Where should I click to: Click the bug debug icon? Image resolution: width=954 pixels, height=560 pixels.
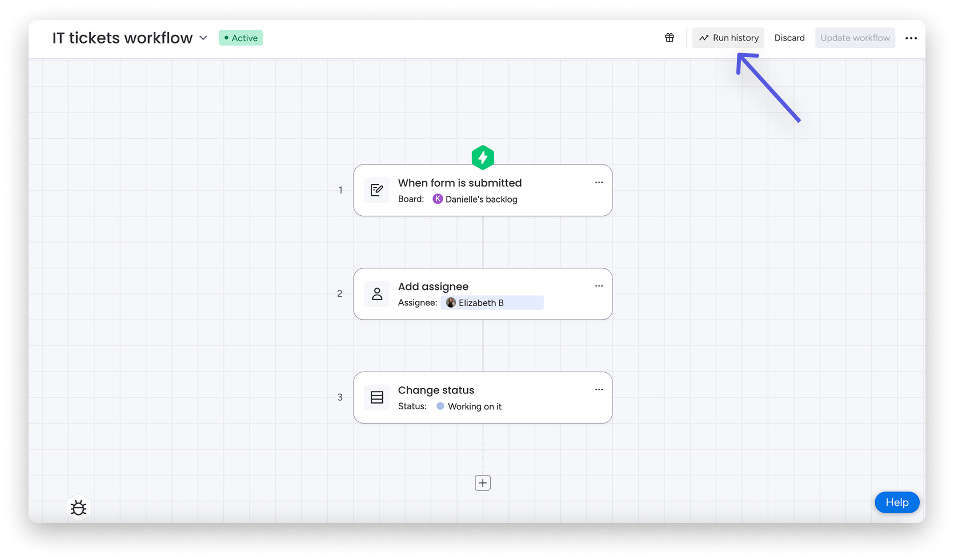click(x=79, y=507)
